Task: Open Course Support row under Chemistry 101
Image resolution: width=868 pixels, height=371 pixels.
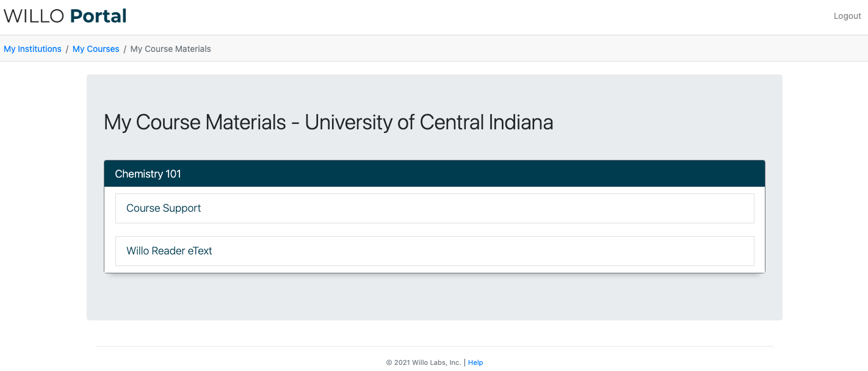Action: coord(435,208)
